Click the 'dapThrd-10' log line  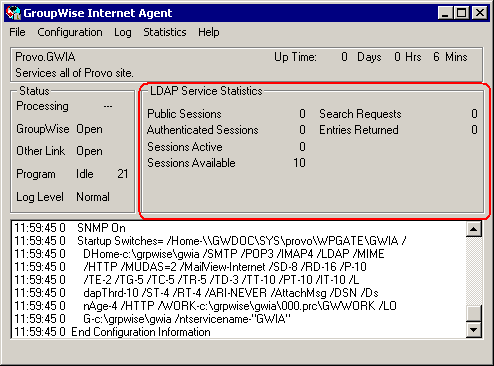click(196, 293)
